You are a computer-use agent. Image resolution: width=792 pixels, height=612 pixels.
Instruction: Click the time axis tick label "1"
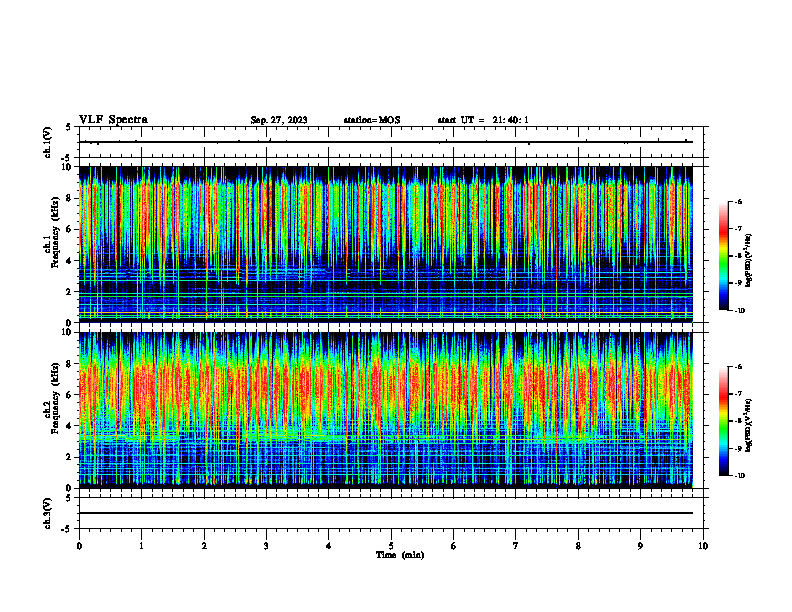[x=141, y=546]
